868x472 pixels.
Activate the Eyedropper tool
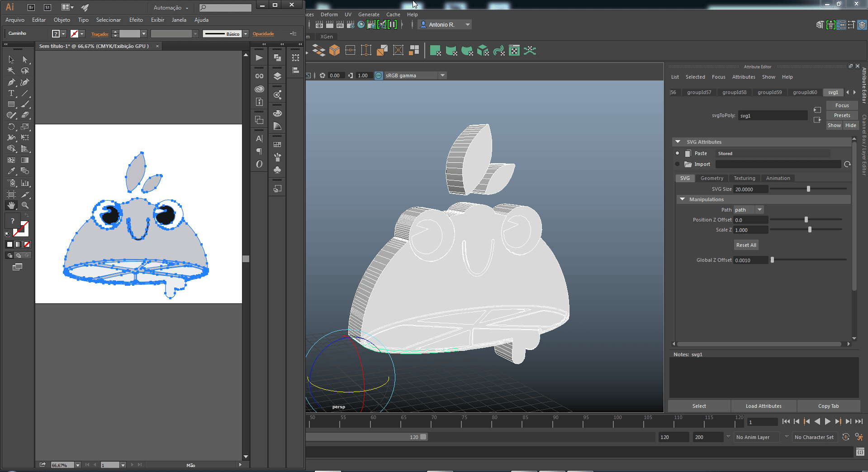11,171
